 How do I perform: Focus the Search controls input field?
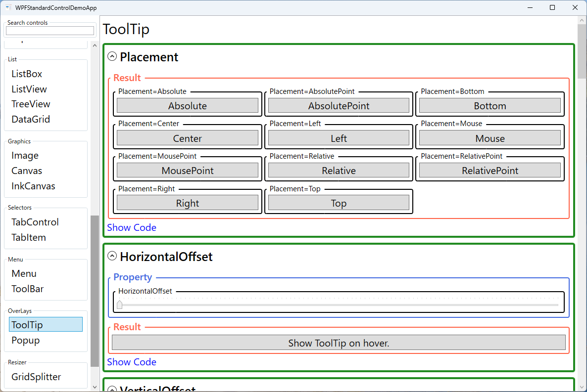pyautogui.click(x=50, y=31)
